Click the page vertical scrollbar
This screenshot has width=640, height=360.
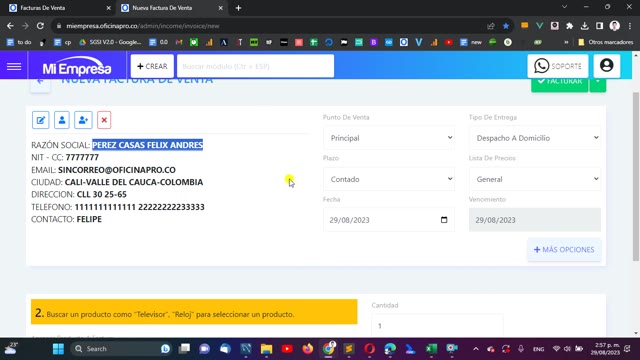point(636,176)
